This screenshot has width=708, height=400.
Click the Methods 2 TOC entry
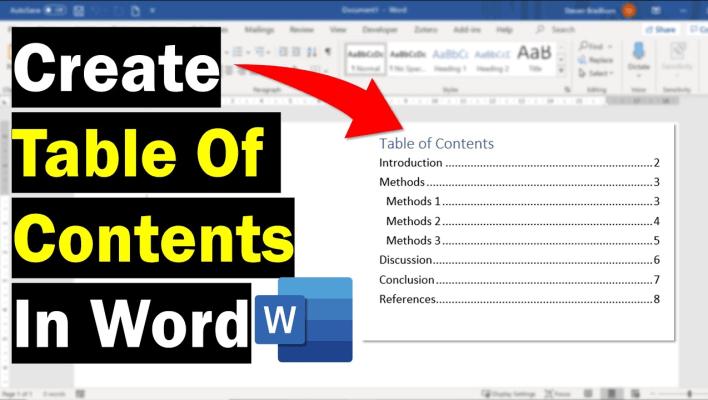pyautogui.click(x=523, y=221)
